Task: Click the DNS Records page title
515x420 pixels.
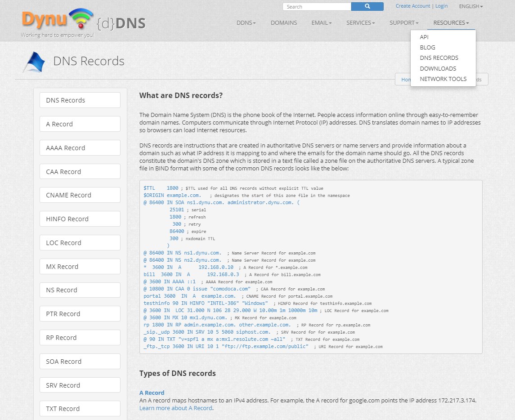Action: [89, 61]
